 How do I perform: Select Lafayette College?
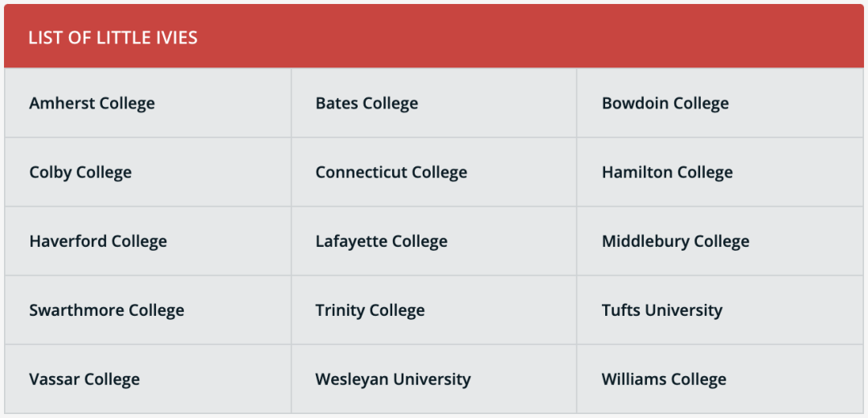(382, 241)
